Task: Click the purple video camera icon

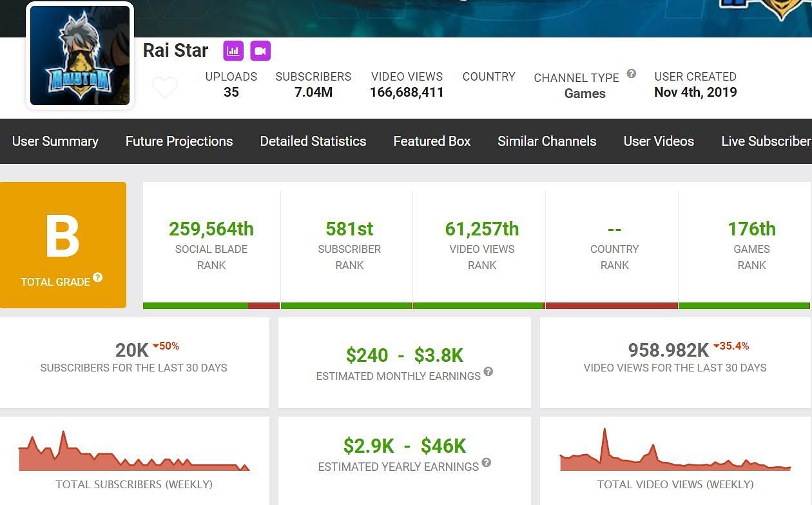Action: [x=260, y=50]
